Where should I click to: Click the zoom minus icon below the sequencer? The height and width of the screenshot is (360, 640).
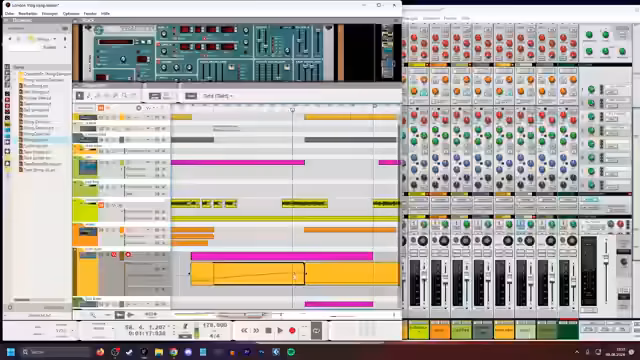coord(107,315)
